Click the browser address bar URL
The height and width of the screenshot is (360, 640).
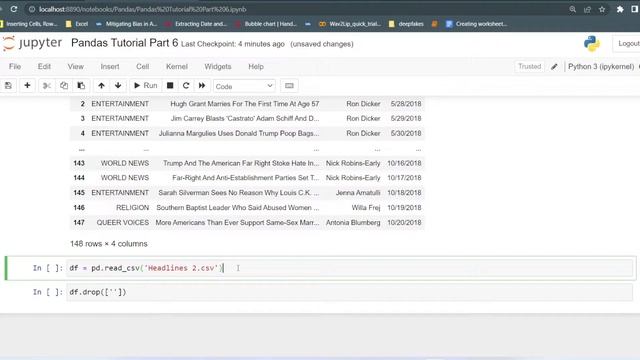[142, 9]
